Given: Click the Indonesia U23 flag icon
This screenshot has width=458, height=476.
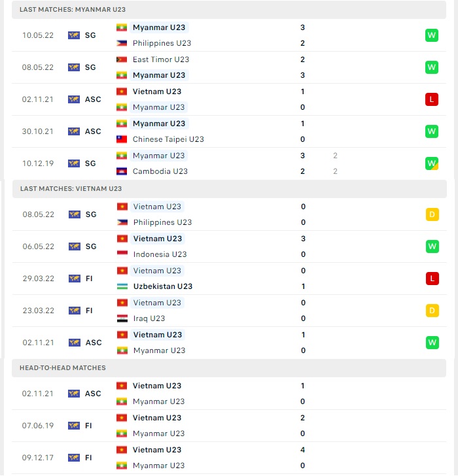Looking at the screenshot, I should (x=122, y=254).
